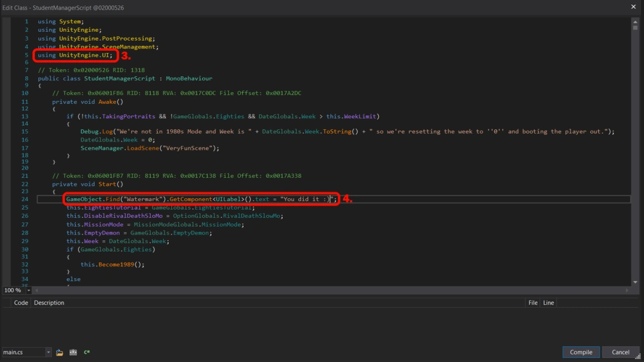This screenshot has width=644, height=362.
Task: Click horizontal scrollbar right arrow
Action: [x=627, y=291]
